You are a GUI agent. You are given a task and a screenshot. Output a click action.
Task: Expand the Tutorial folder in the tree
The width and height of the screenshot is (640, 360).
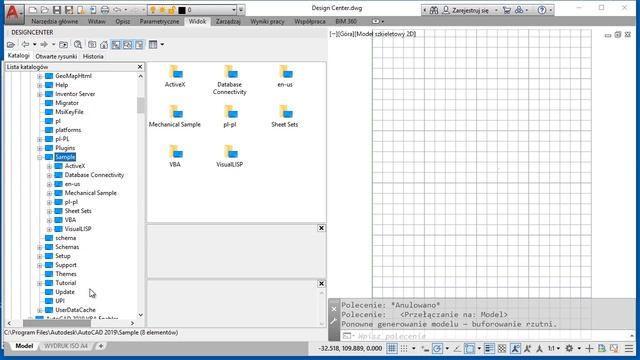click(40, 283)
